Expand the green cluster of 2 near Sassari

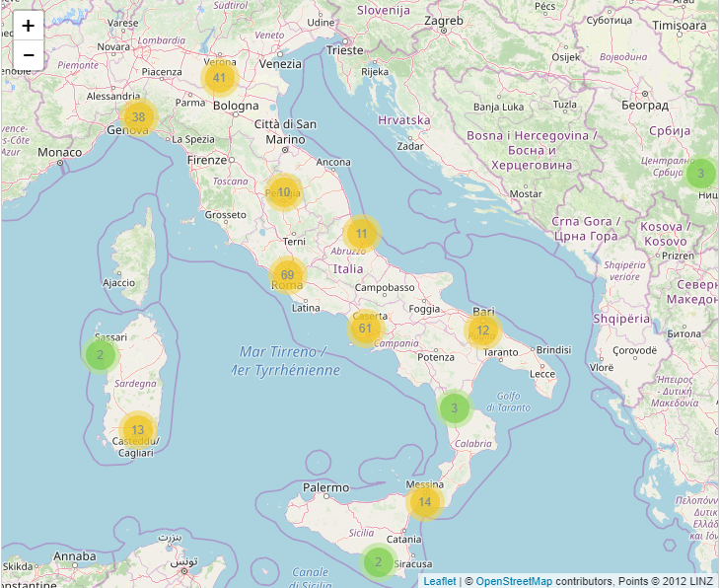(100, 354)
